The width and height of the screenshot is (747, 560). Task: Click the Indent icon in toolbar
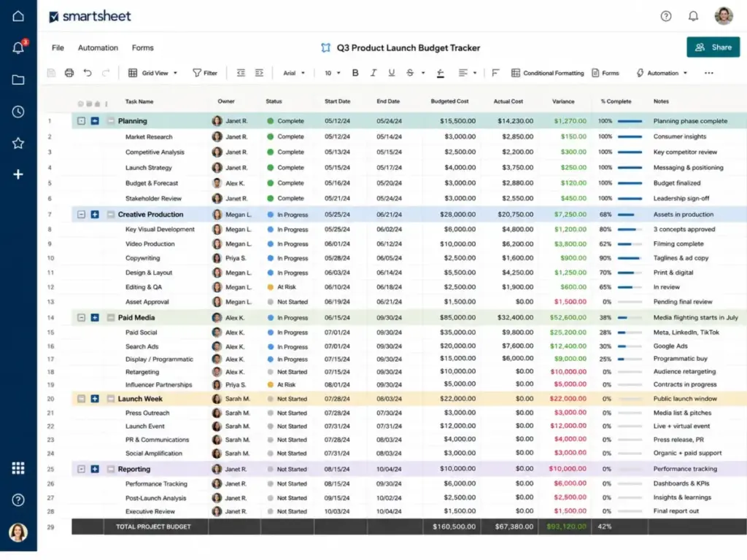(259, 73)
